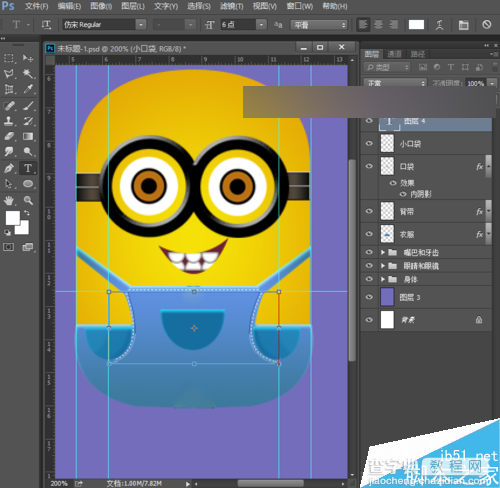The width and height of the screenshot is (500, 488).
Task: Swap foreground and background colors
Action: coord(27,213)
